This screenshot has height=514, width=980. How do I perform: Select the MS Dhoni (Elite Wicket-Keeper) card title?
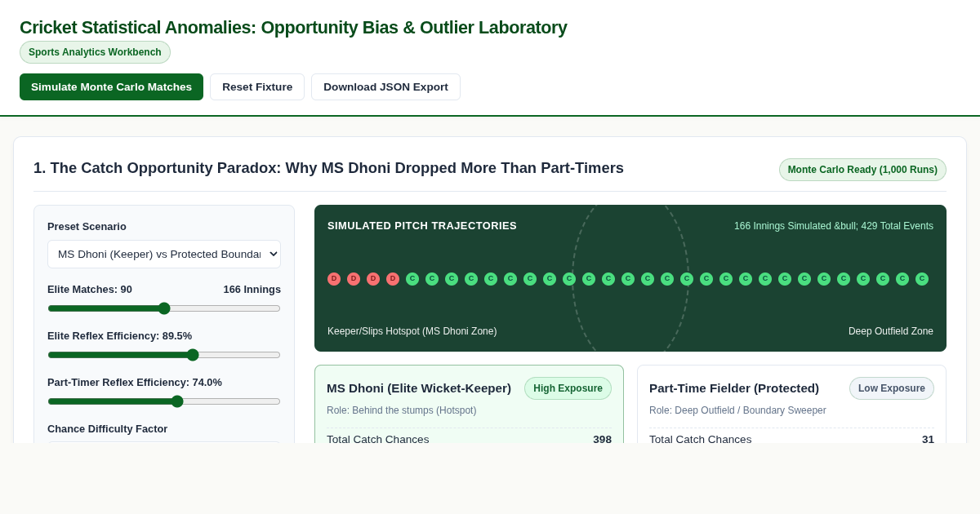[x=419, y=388]
